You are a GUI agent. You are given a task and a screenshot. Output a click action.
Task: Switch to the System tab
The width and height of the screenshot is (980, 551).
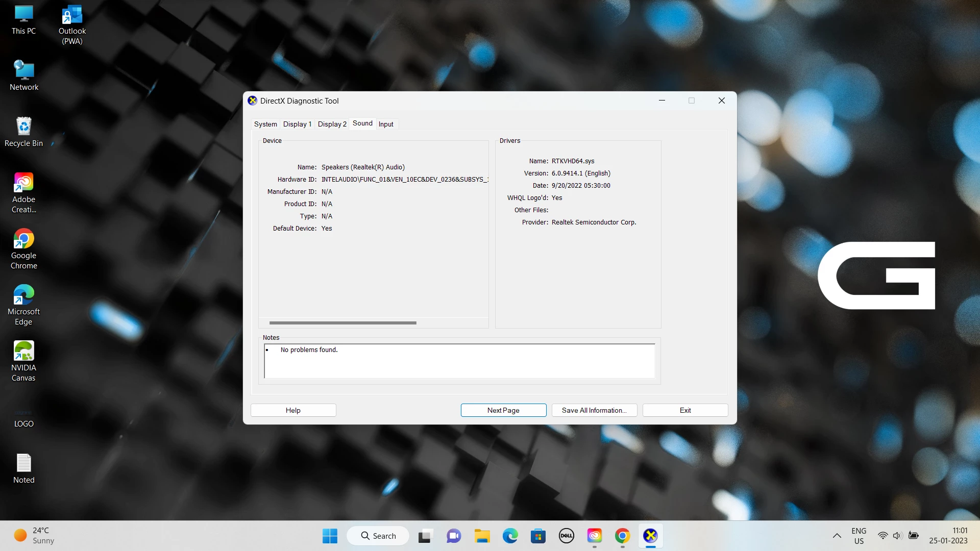(265, 124)
